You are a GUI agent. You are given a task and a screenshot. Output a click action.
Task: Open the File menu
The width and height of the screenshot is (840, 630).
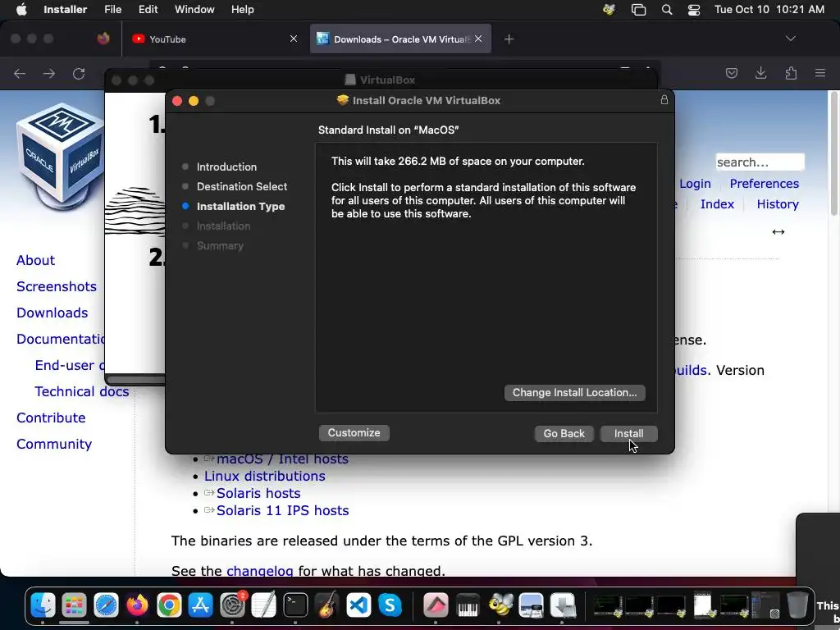click(112, 10)
